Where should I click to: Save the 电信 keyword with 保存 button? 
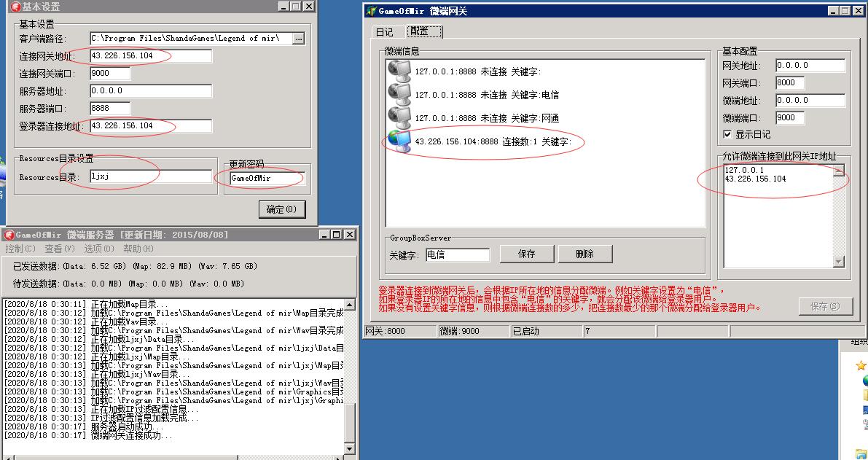point(526,254)
